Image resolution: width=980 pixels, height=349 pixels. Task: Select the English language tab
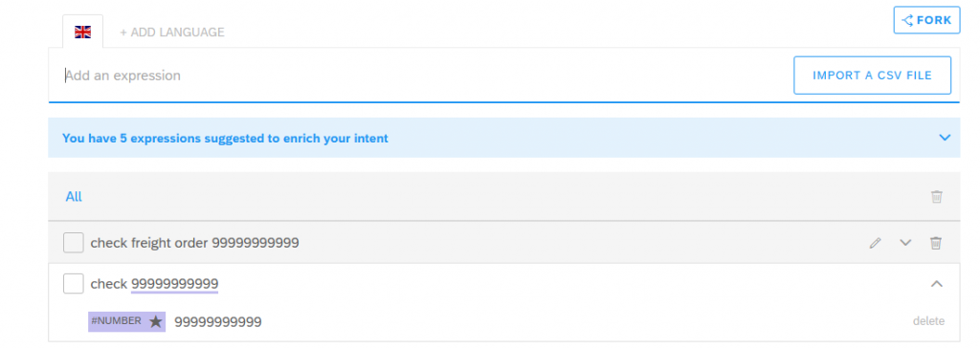click(83, 32)
